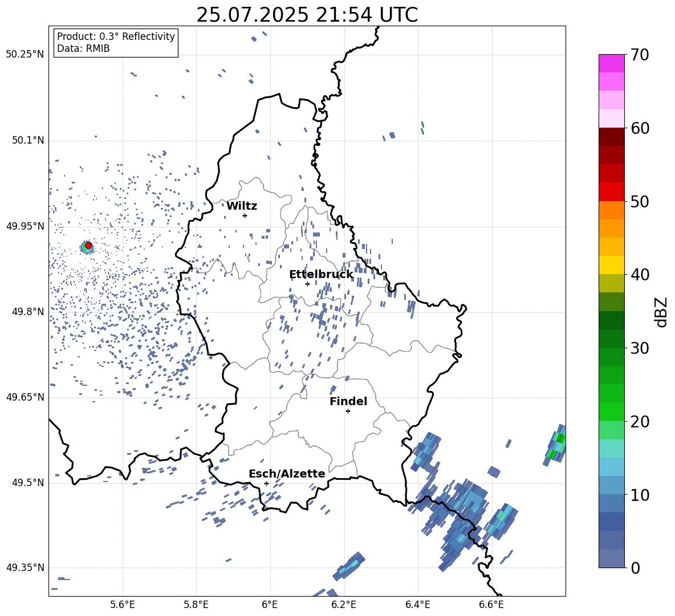This screenshot has height=616, width=675.
Task: Click the 60 colorbar tick value
Action: [x=640, y=128]
